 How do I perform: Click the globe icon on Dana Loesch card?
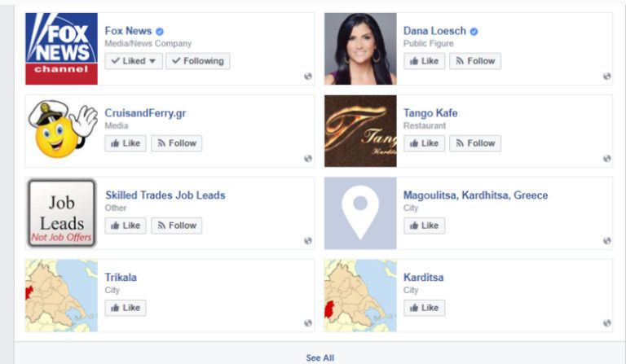tap(606, 77)
